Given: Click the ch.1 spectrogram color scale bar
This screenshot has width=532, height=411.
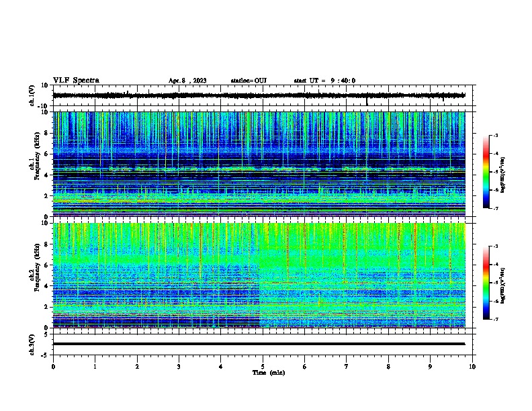Looking at the screenshot, I should click(x=486, y=172).
